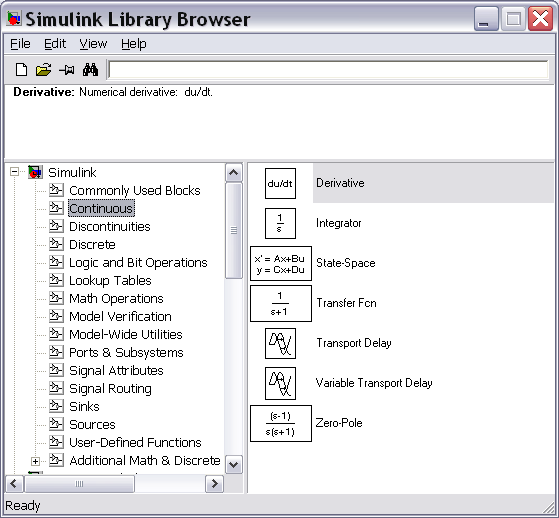Click the tree vertical scrollbar thumb
This screenshot has width=559, height=518.
(234, 231)
